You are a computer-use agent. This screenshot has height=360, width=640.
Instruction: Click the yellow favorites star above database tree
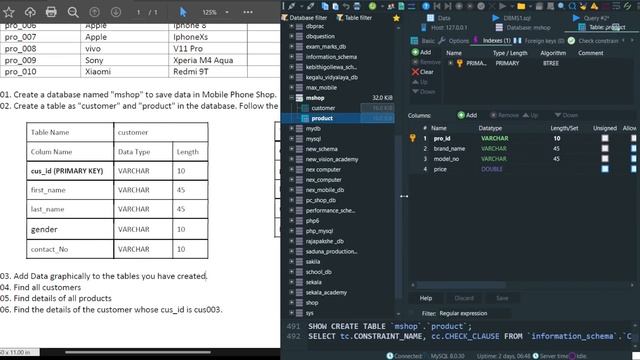click(x=396, y=18)
